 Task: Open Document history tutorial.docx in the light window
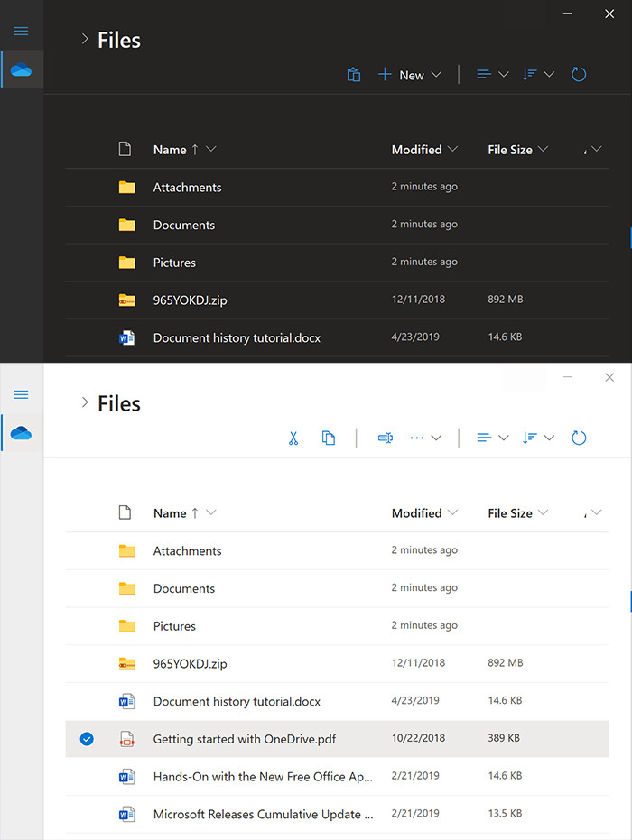tap(237, 701)
